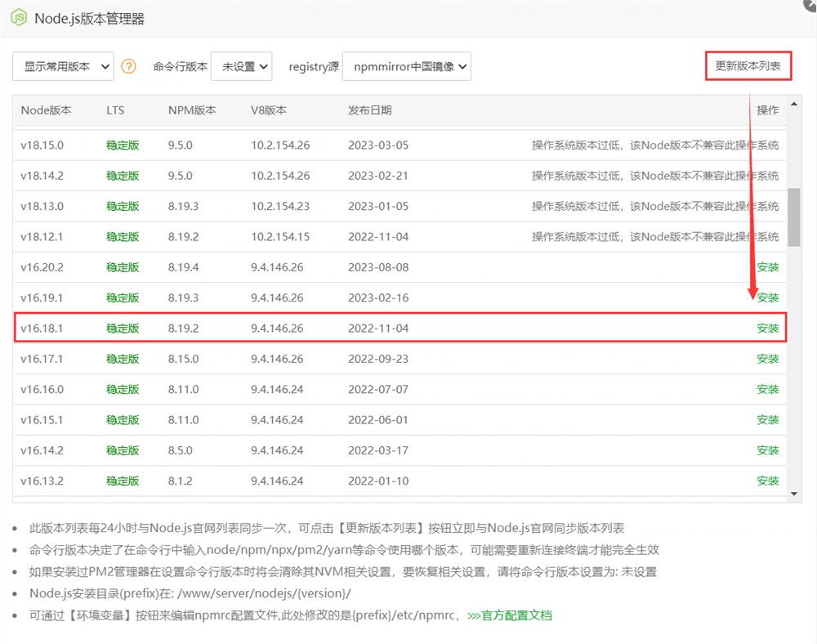Click NPM version 8.19.4 cell
817x644 pixels.
183,267
